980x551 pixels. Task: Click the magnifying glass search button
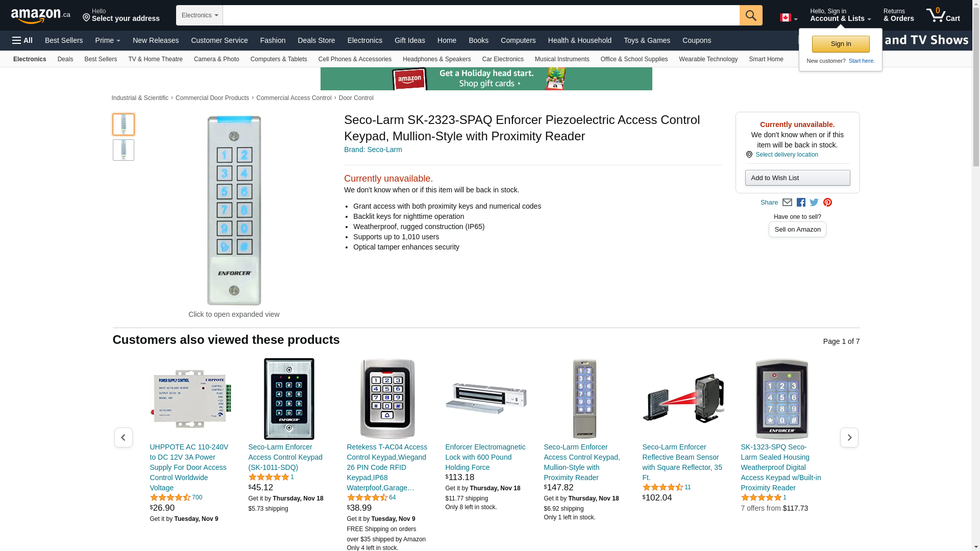750,15
